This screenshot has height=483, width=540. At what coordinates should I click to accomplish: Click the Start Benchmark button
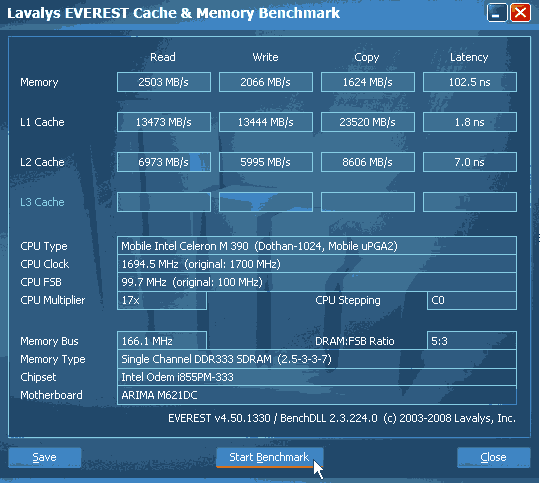tap(269, 457)
